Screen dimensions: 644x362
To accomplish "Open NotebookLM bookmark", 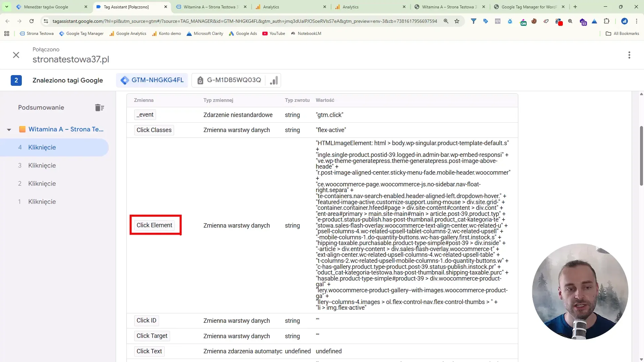I will [306, 34].
